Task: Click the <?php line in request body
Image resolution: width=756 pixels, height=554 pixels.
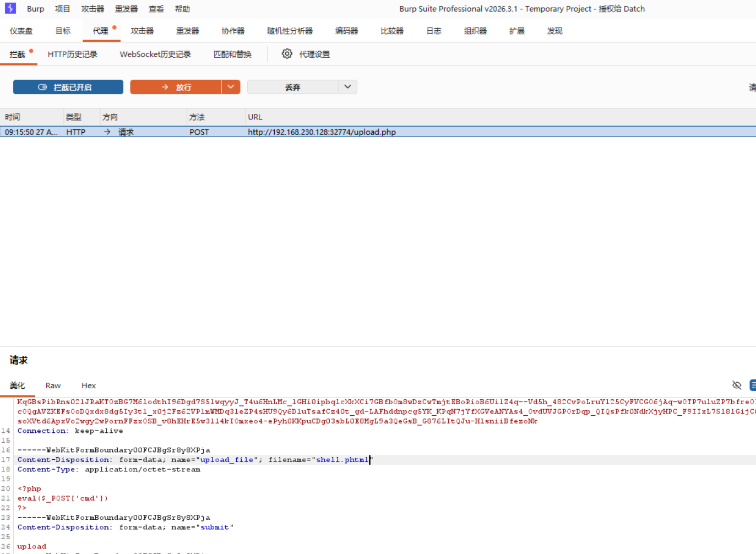Action: pyautogui.click(x=29, y=488)
